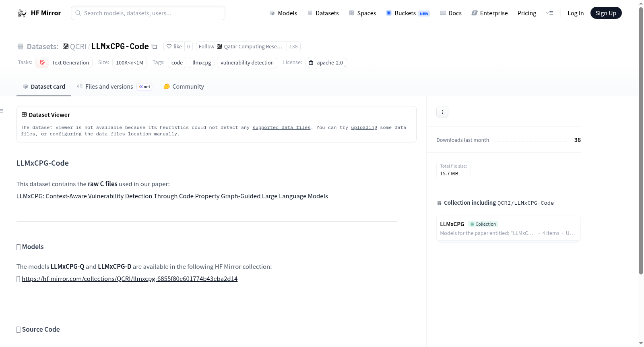This screenshot has height=347, width=644.
Task: Click the follower count 138
Action: (x=293, y=46)
